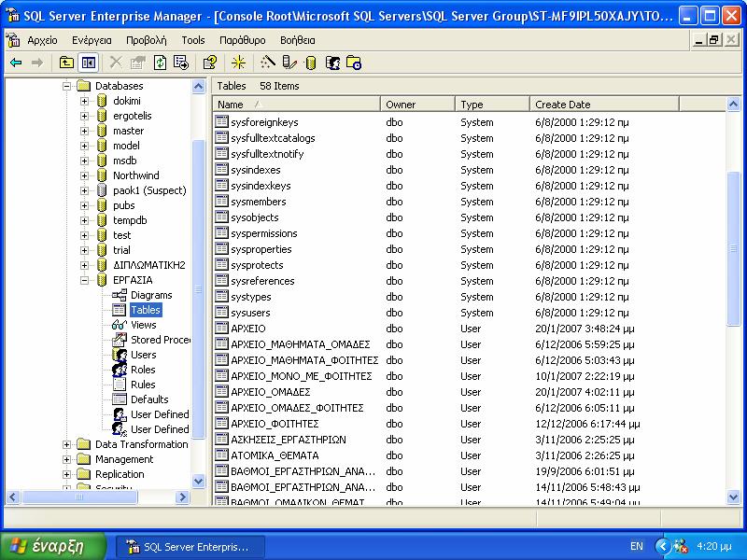Expand the pubs database node
The height and width of the screenshot is (560, 747).
pos(84,205)
